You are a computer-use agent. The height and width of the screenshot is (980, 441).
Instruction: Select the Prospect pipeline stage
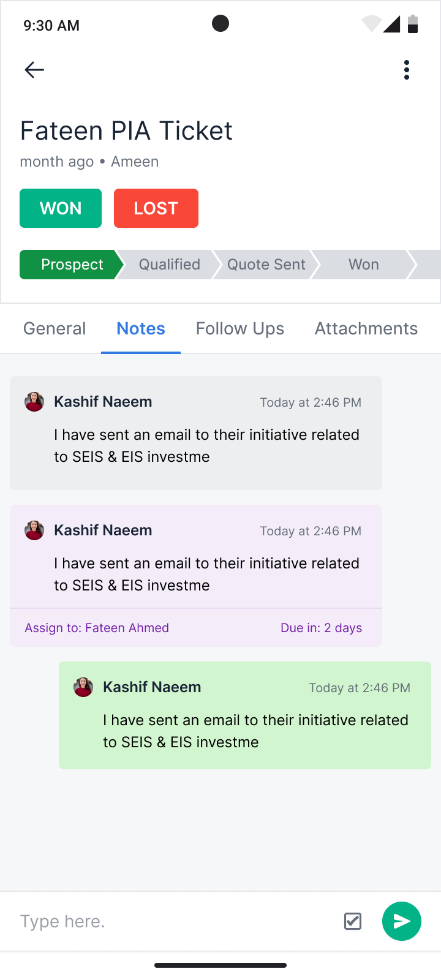(72, 265)
